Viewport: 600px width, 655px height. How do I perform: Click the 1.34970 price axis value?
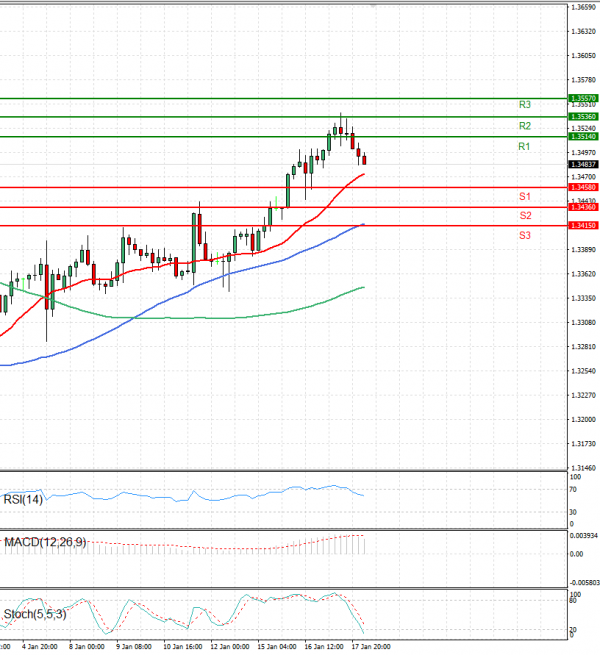pyautogui.click(x=584, y=153)
